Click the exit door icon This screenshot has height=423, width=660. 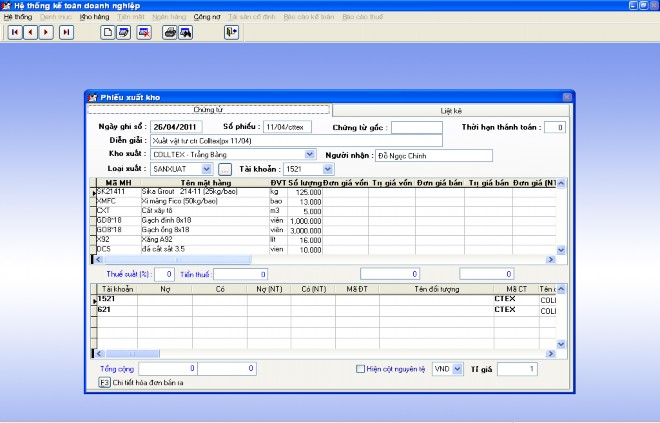point(231,32)
